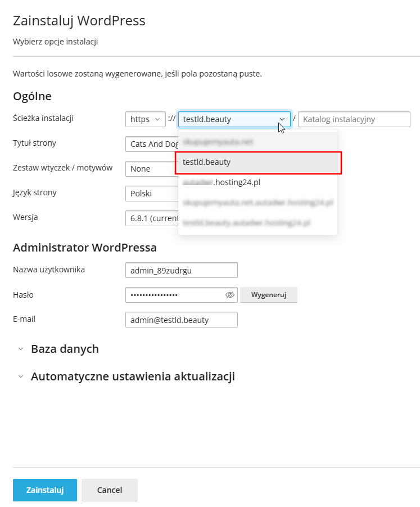The height and width of the screenshot is (507, 420).
Task: Click the Ogólne section heading
Action: (x=32, y=96)
